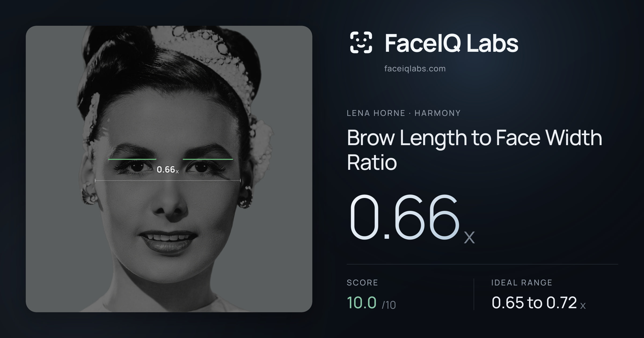The width and height of the screenshot is (644, 338).
Task: Click the IDEAL RANGE label
Action: [522, 282]
